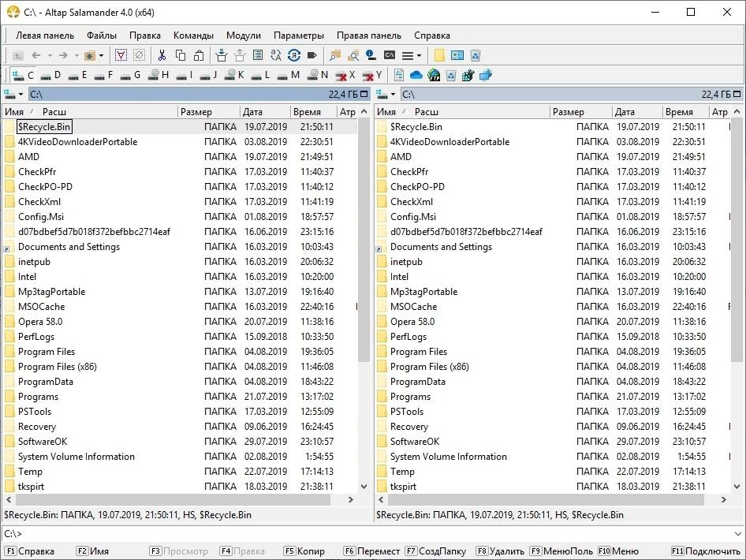Open the FTP client icon
The height and width of the screenshot is (560, 746).
point(434,75)
